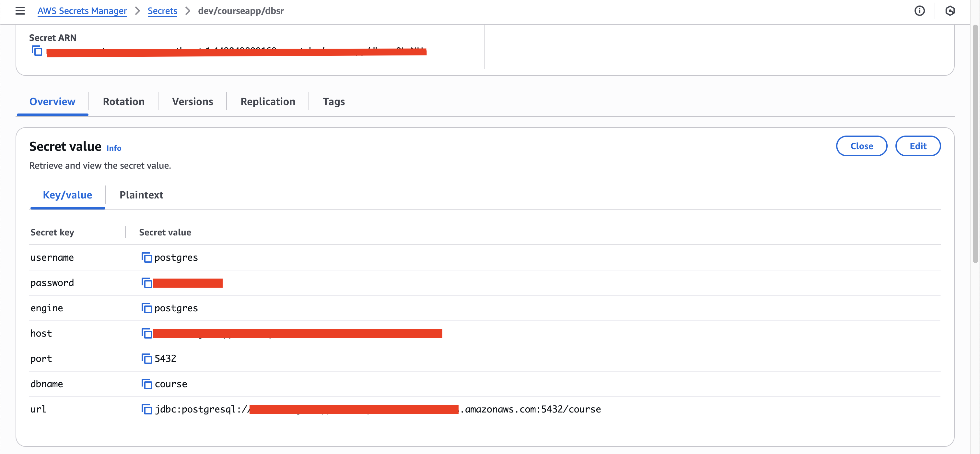Switch to Plaintext view
This screenshot has height=454, width=980.
coord(142,195)
